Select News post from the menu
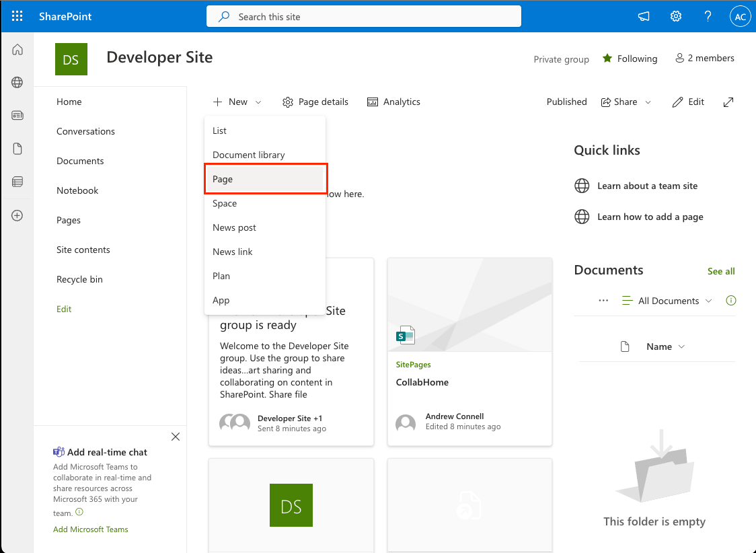The height and width of the screenshot is (553, 756). 265,227
